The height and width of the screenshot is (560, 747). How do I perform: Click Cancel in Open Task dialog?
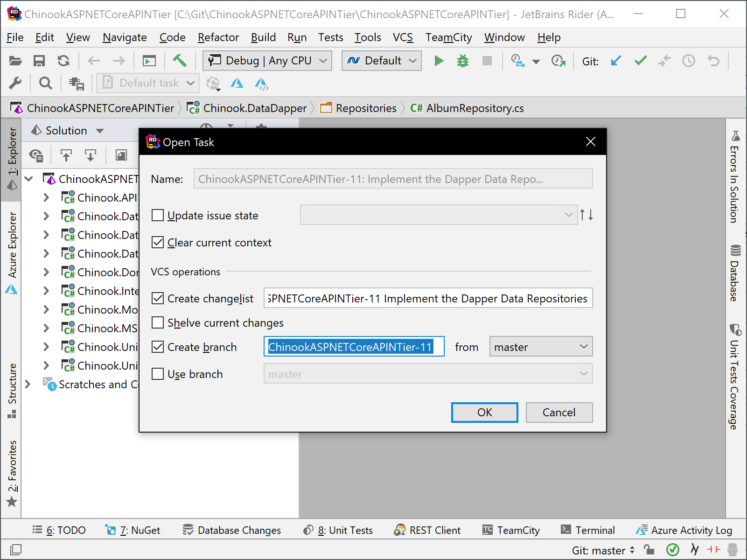click(x=559, y=413)
